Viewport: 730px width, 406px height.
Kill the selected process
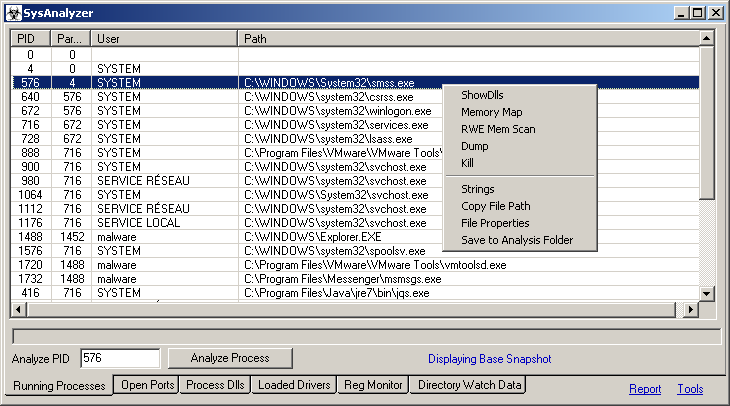coord(468,163)
